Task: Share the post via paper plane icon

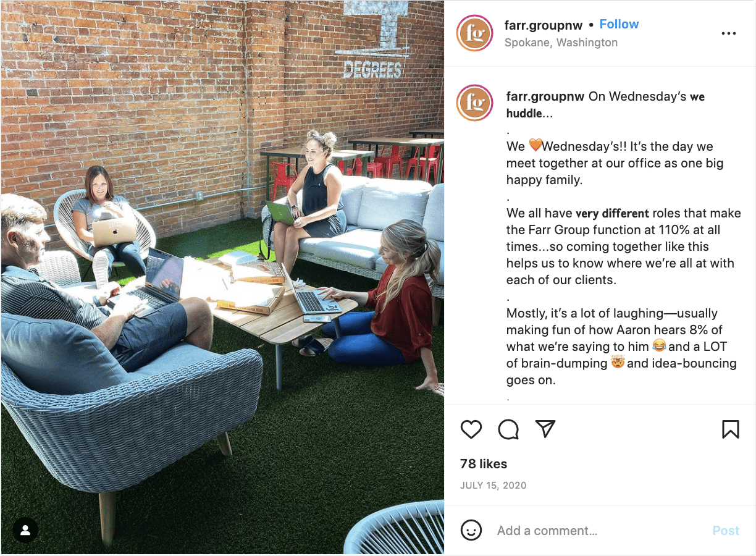Action: point(545,429)
